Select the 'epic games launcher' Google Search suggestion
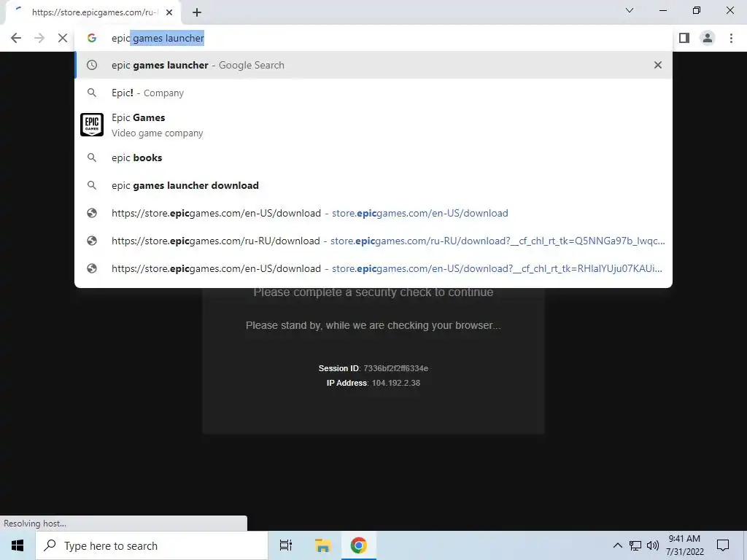Screen dimensions: 747x560 coord(373,65)
